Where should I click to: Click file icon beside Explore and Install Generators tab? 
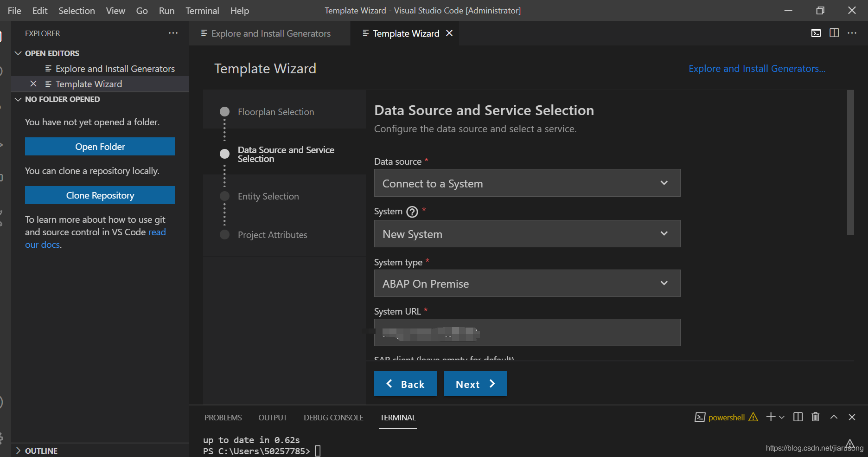(x=204, y=33)
